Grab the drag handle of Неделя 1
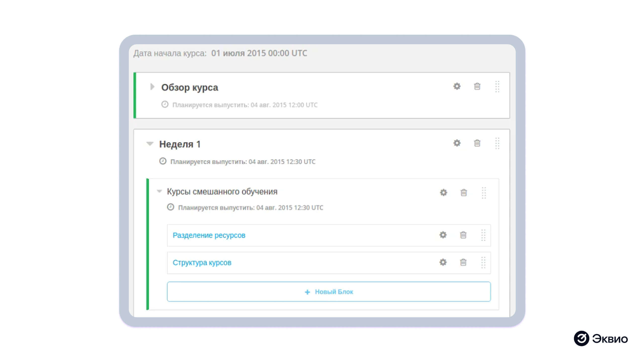 (497, 143)
